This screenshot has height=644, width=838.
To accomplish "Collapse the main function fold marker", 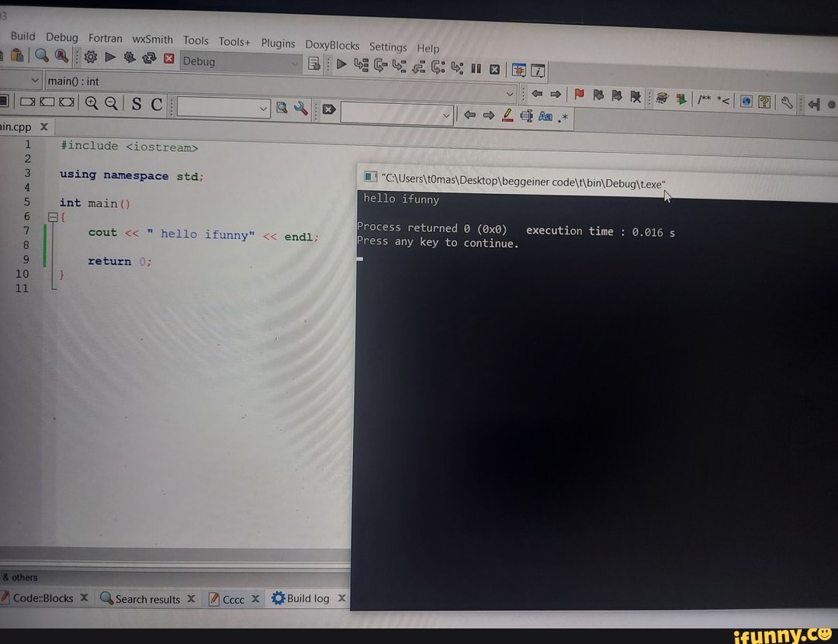I will (53, 217).
